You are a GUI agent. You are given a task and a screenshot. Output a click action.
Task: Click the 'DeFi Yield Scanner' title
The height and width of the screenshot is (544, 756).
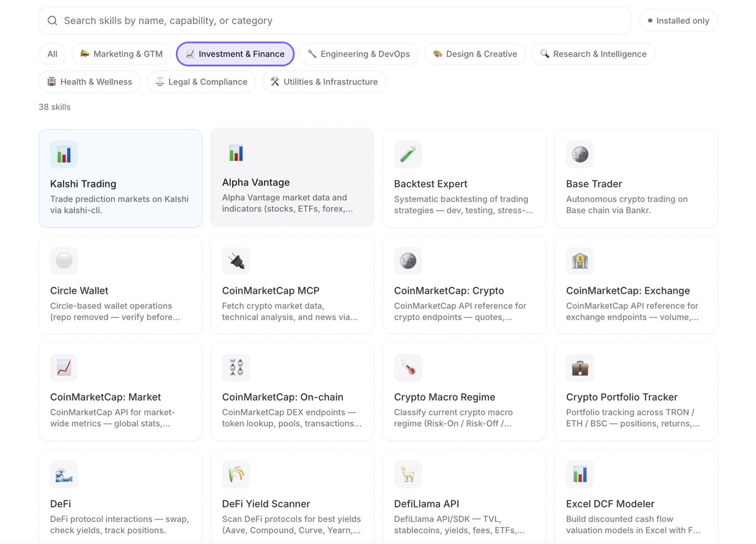265,504
